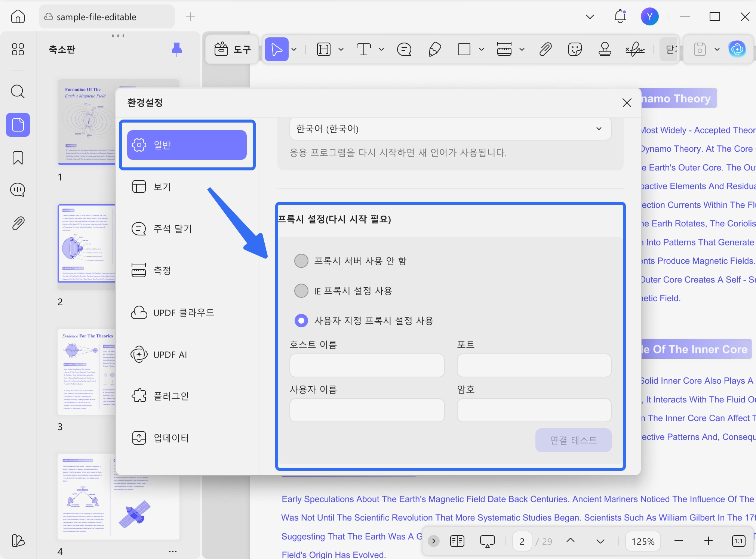Select '프록시 서버 사용 안 함' radio option
Viewport: 756px width, 559px height.
point(301,261)
